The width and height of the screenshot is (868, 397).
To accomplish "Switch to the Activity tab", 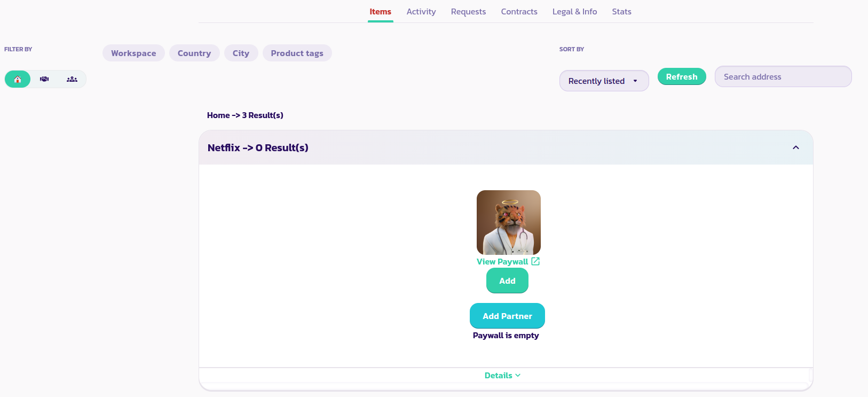I will point(421,12).
